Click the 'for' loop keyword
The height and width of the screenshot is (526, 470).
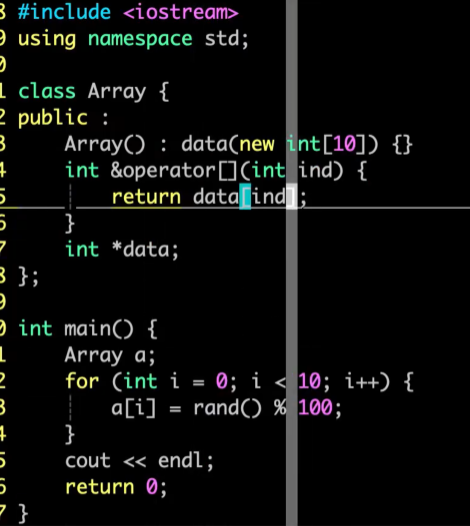coord(82,381)
